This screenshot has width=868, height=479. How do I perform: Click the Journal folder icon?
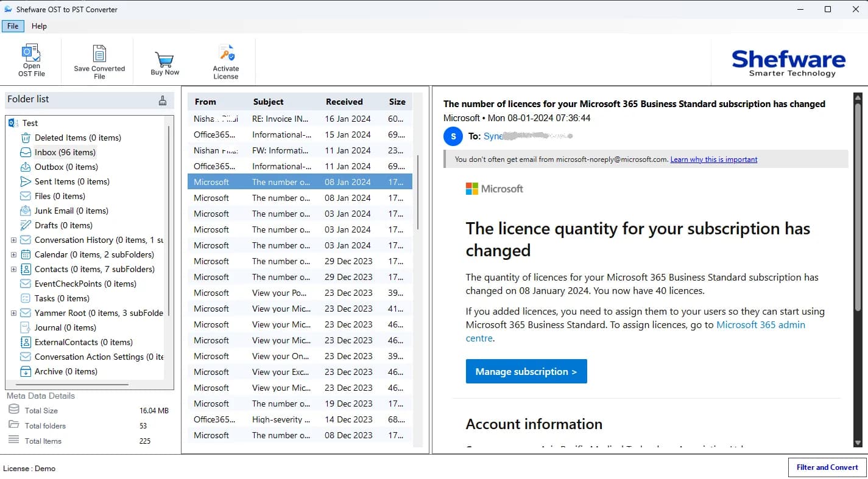pos(26,327)
